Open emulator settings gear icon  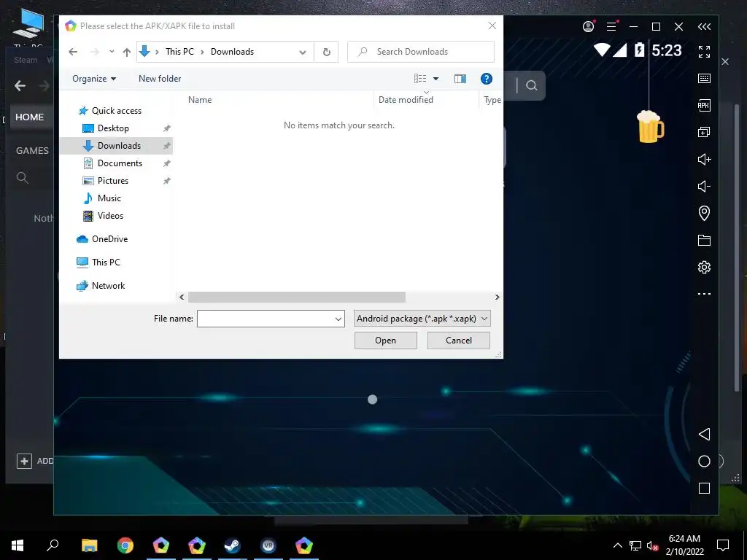704,267
